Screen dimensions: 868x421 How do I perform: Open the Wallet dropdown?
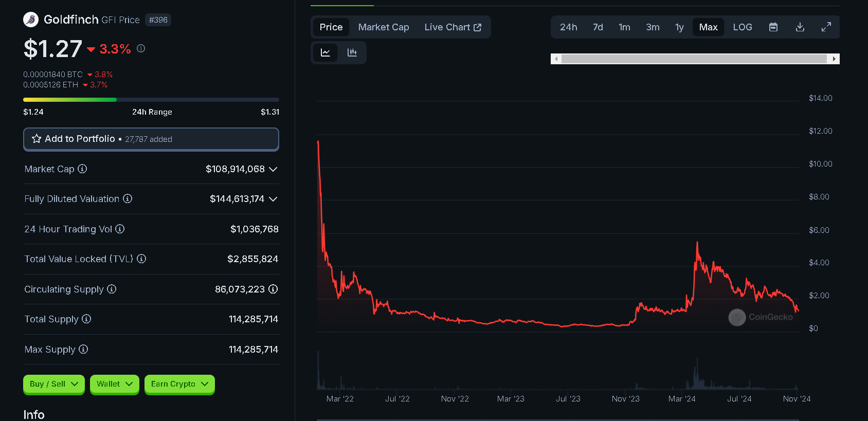tap(115, 384)
